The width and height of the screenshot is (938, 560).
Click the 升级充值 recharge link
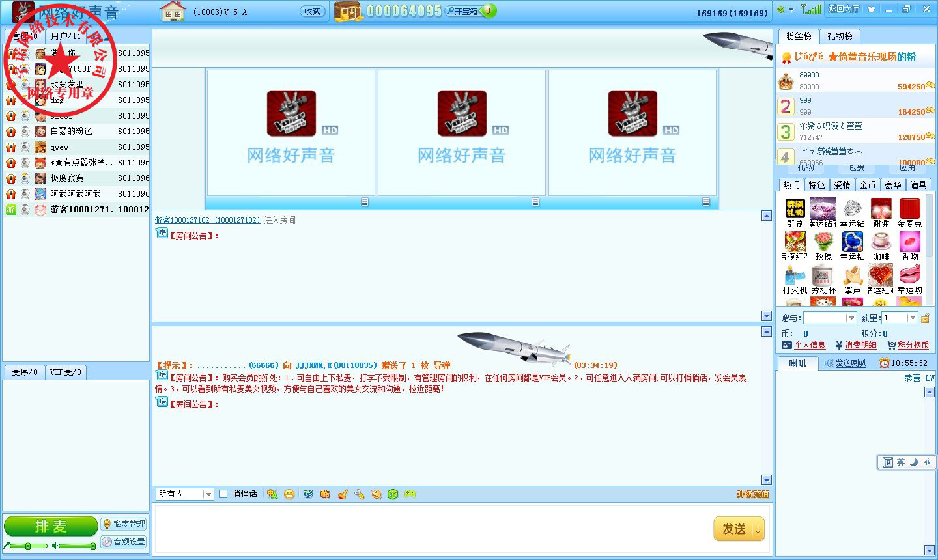click(752, 494)
